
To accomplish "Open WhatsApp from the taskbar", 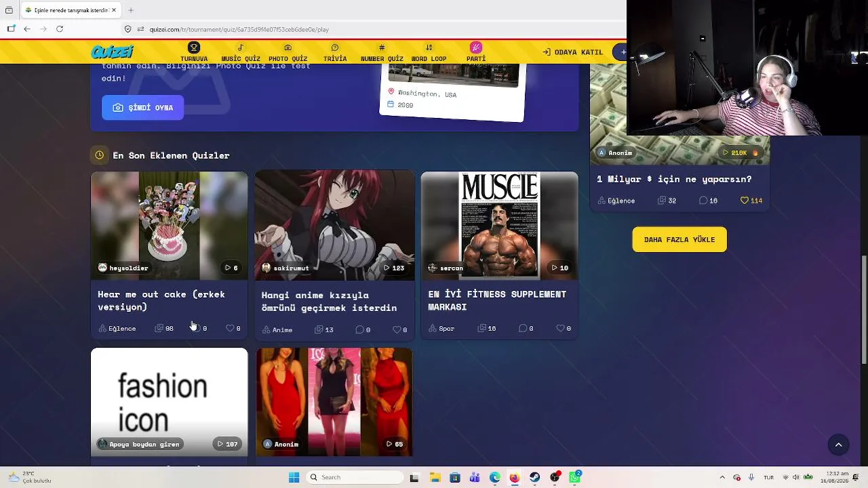I will coord(575,478).
